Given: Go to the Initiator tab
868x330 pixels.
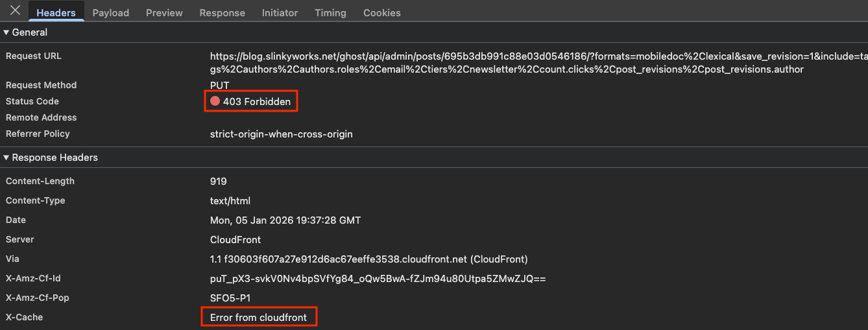Looking at the screenshot, I should tap(280, 12).
